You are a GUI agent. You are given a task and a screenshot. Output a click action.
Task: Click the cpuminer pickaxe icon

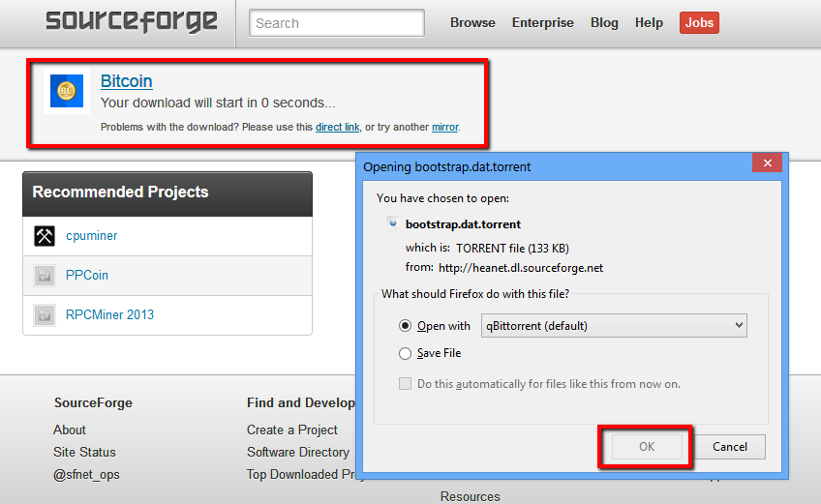[x=45, y=236]
